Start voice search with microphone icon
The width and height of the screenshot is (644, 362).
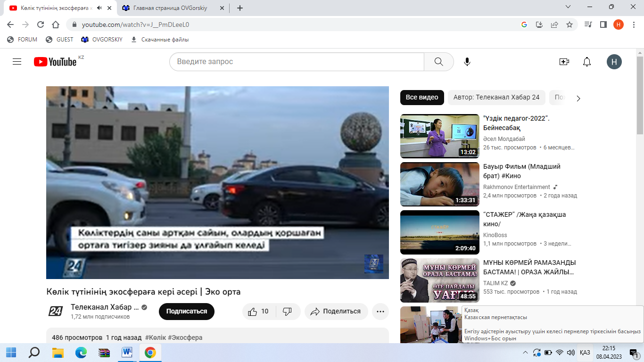pyautogui.click(x=467, y=62)
